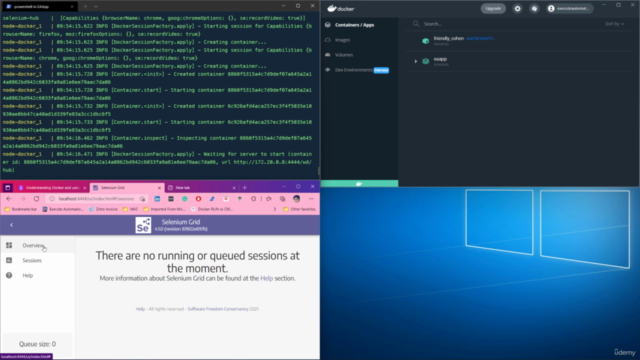640x360 pixels.
Task: Select the friendly_cohen container row
Action: [x=518, y=40]
